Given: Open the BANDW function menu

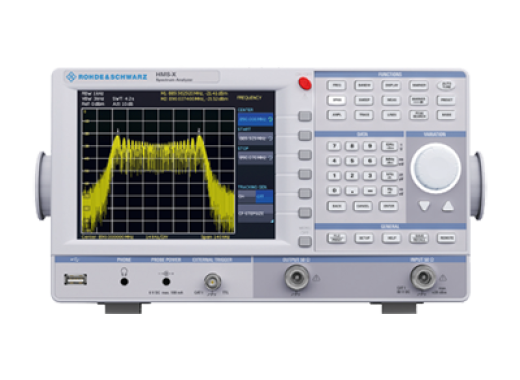Looking at the screenshot, I should click(364, 85).
